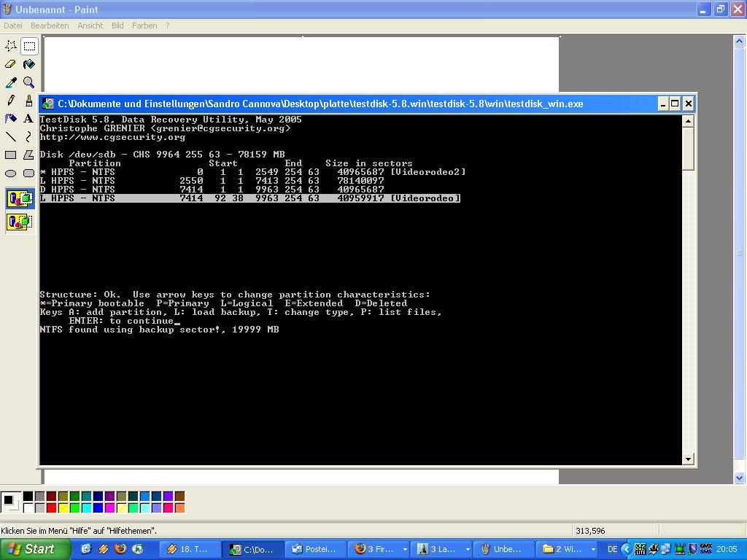Expand the '3 Fir…' Firefox taskbar group
This screenshot has width=747, height=560.
click(404, 550)
